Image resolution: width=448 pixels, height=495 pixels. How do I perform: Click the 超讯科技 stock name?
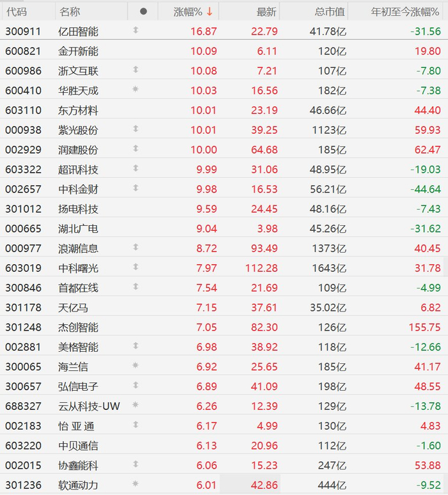[x=78, y=169]
